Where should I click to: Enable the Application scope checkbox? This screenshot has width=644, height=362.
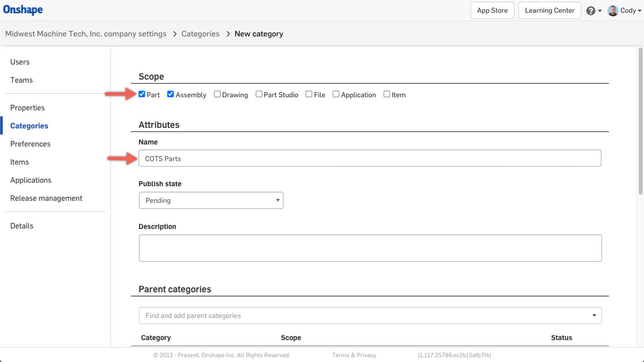(336, 94)
